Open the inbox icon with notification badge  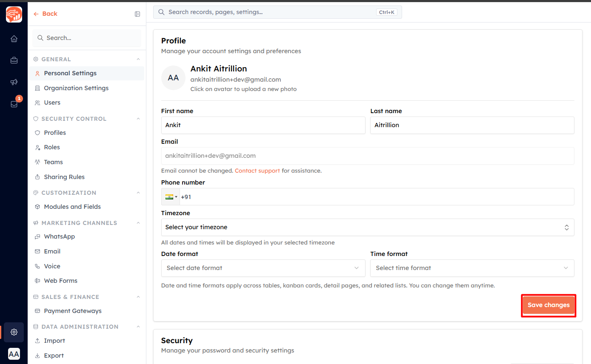(14, 104)
